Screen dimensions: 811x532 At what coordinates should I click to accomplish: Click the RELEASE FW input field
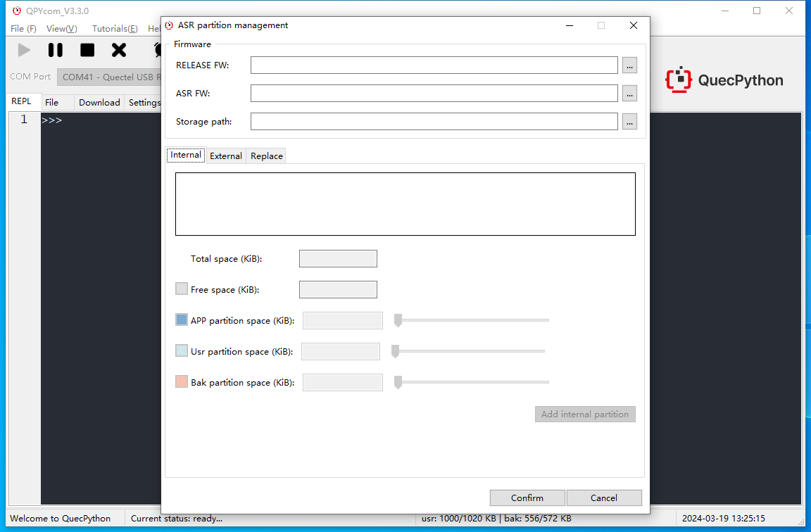pyautogui.click(x=434, y=65)
